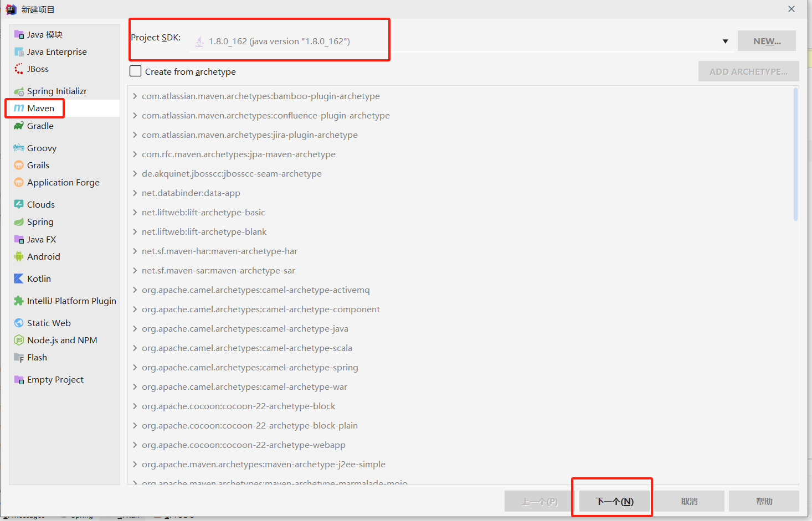
Task: Click the 取消 cancel button
Action: coord(690,501)
